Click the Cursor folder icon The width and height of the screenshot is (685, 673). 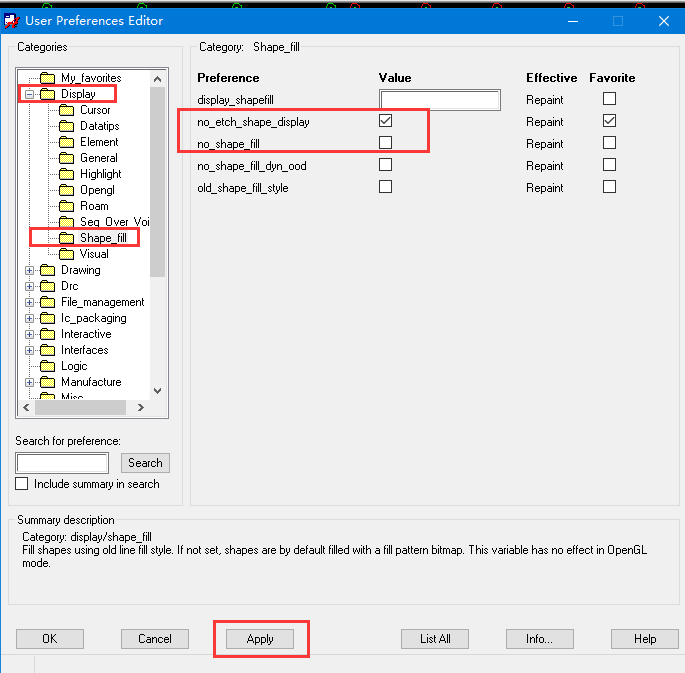point(66,110)
